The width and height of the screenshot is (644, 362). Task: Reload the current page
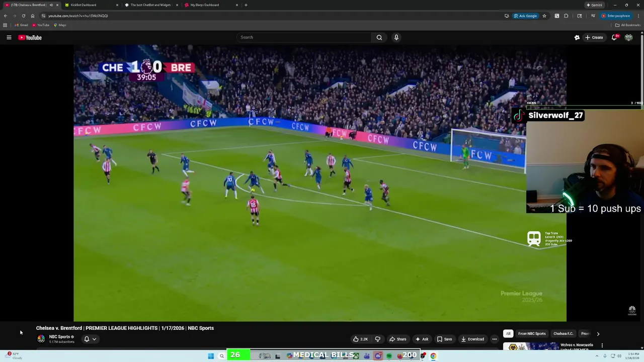(24, 16)
